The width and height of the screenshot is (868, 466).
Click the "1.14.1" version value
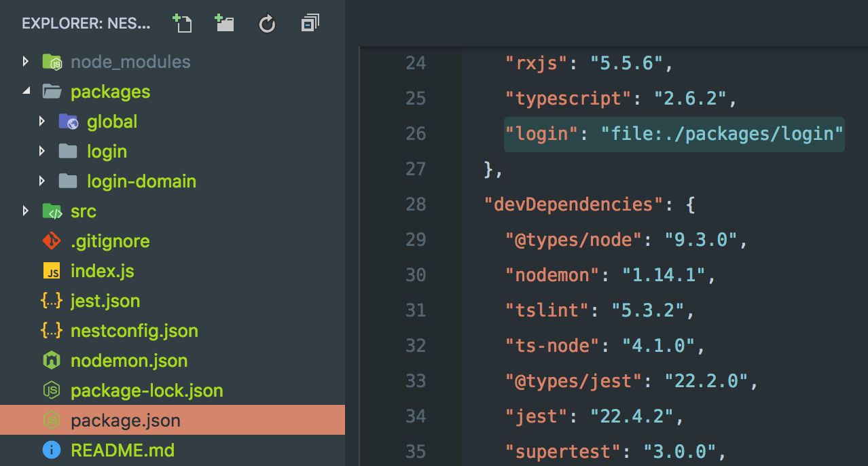point(664,275)
